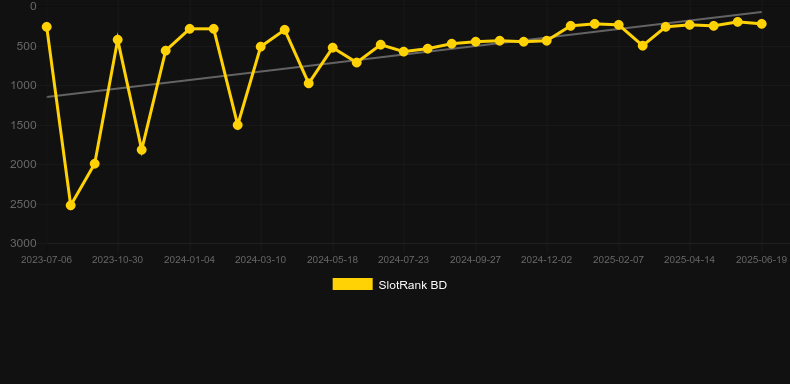Select the data point above 2024-07-23

coord(404,51)
